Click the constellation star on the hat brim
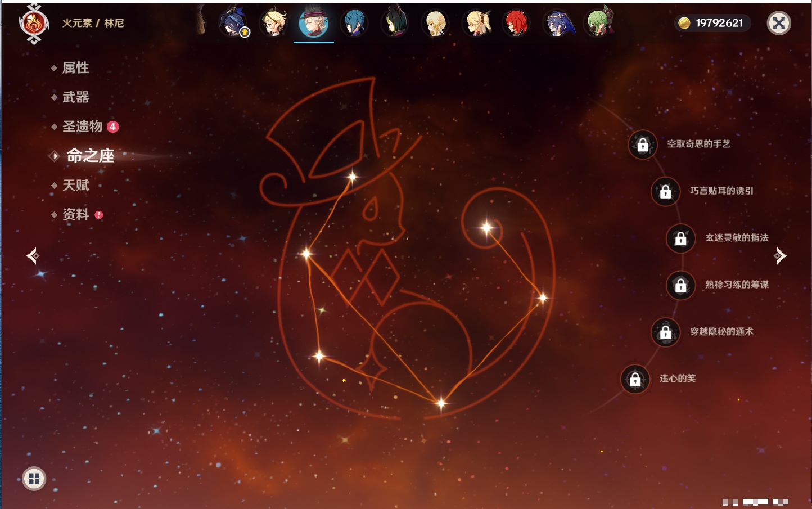 point(353,177)
